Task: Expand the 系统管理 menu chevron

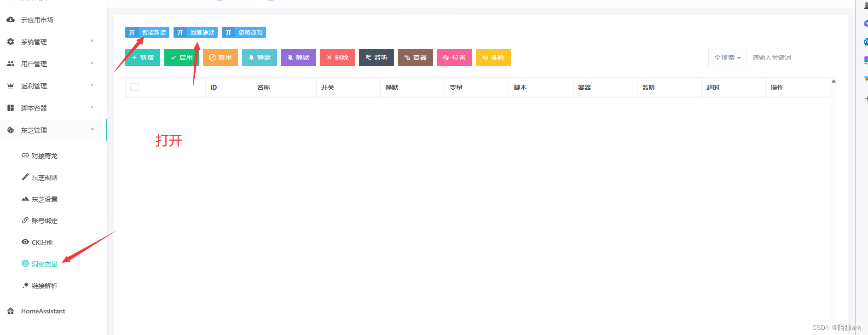Action: (x=92, y=41)
